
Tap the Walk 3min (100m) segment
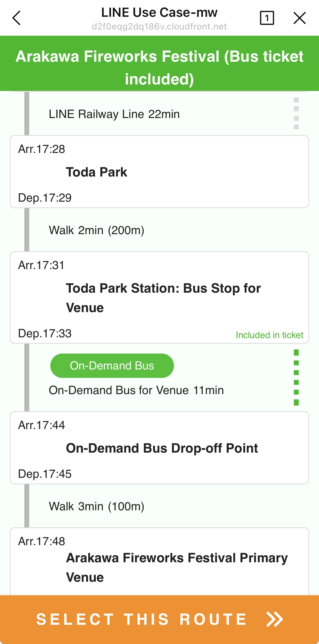click(x=96, y=506)
